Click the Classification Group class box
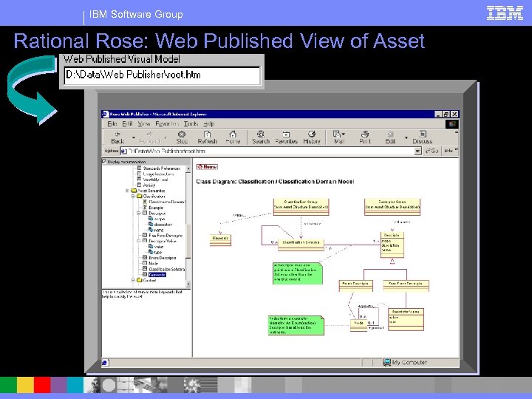 pyautogui.click(x=301, y=207)
